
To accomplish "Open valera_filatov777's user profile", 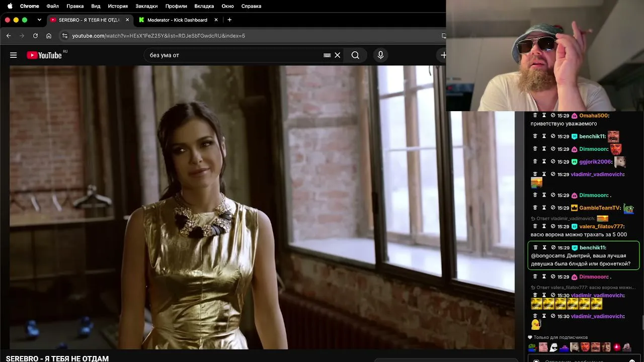I will pos(601,227).
